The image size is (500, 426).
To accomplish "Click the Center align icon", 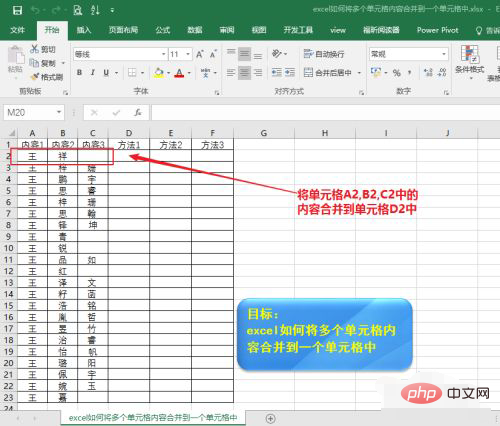I will [244, 72].
